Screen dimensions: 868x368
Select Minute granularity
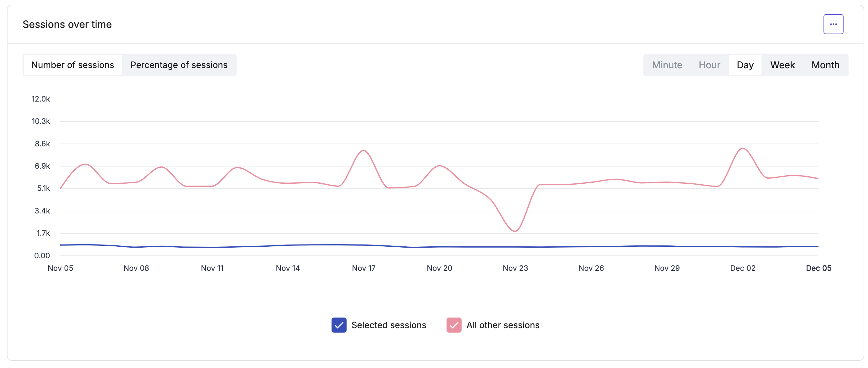(x=667, y=65)
